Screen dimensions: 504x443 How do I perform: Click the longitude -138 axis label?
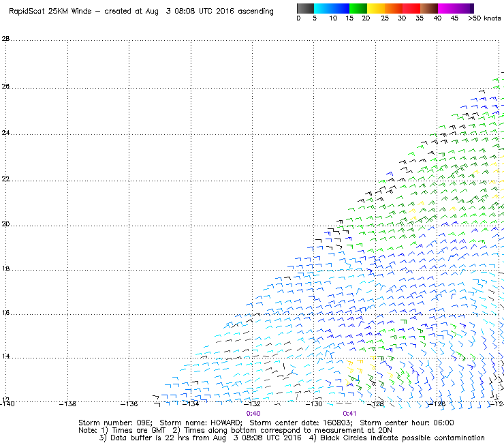coord(68,403)
